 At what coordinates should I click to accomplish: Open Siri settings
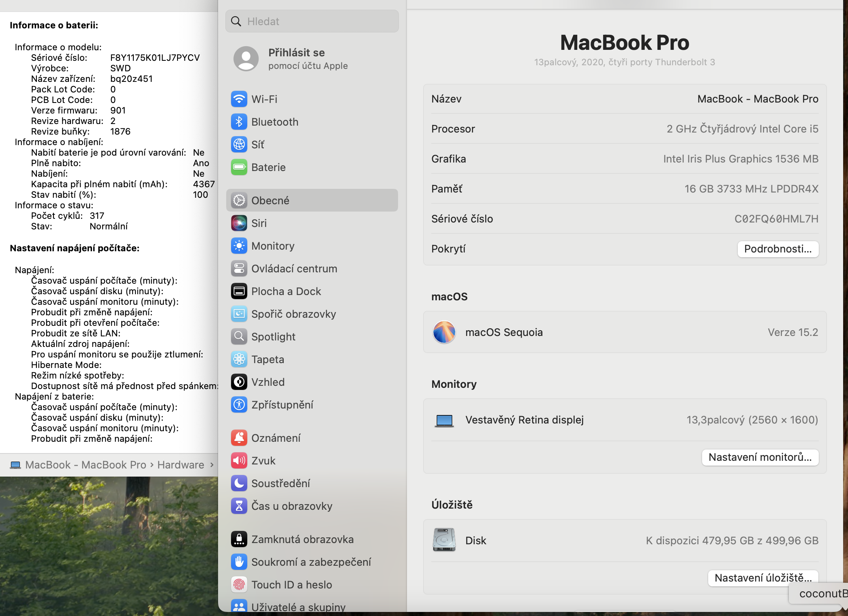click(x=259, y=223)
